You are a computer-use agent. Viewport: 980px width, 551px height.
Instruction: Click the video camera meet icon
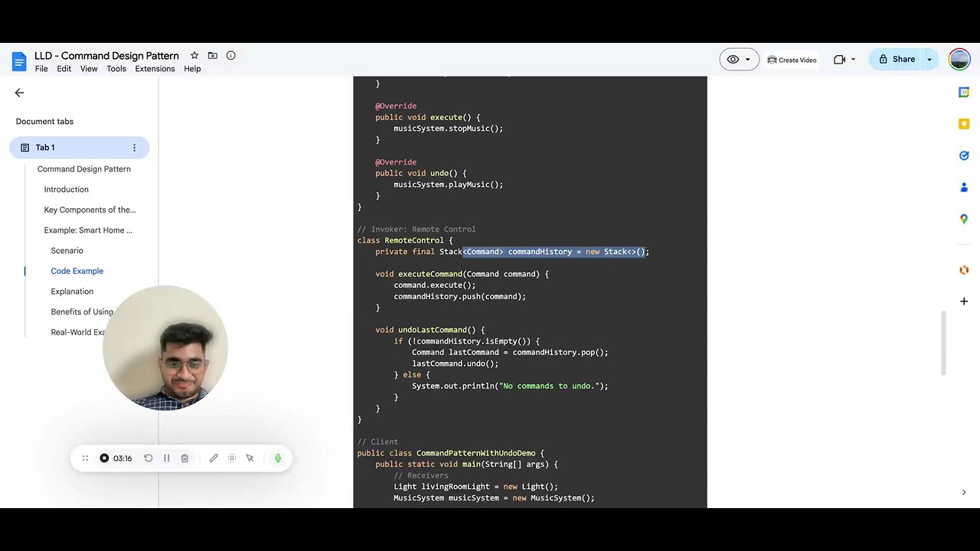click(839, 60)
